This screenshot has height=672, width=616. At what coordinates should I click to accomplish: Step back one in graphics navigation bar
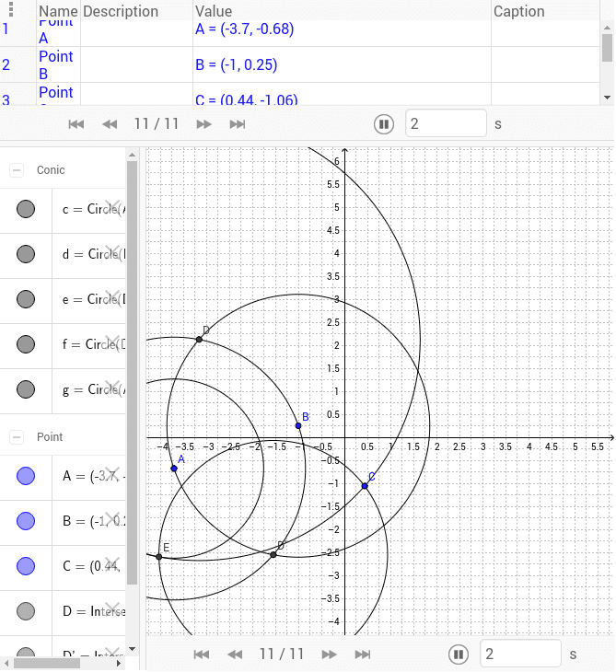pos(235,655)
